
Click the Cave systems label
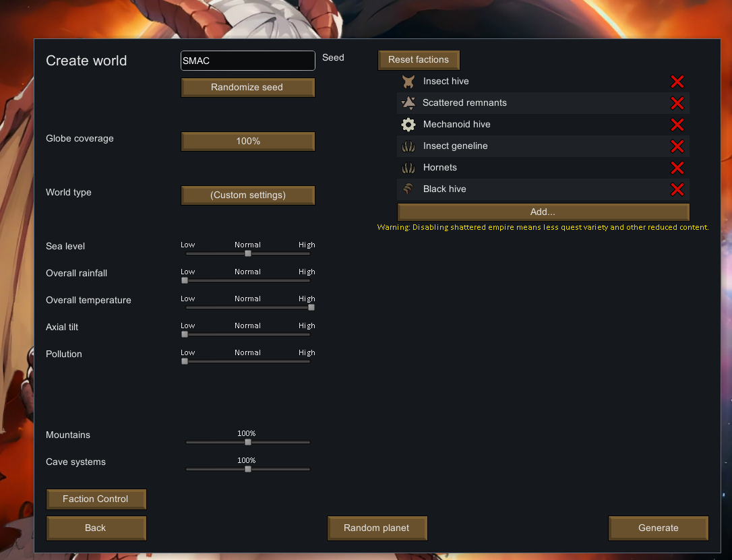tap(75, 462)
